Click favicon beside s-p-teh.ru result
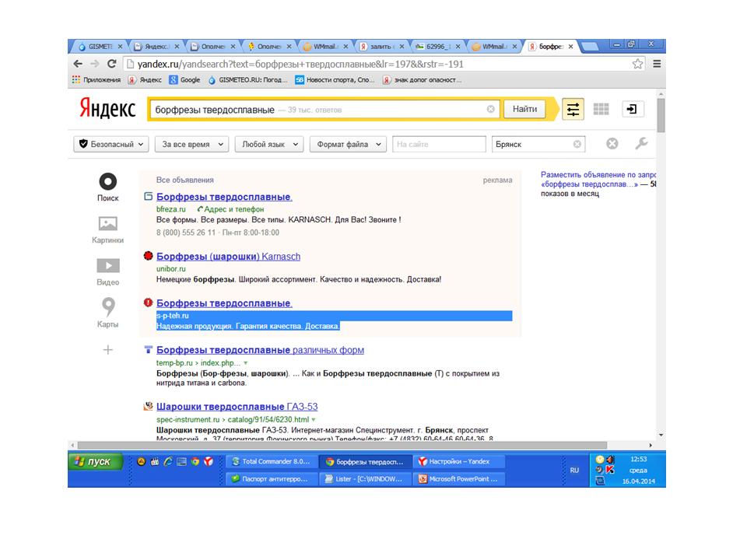 (148, 303)
